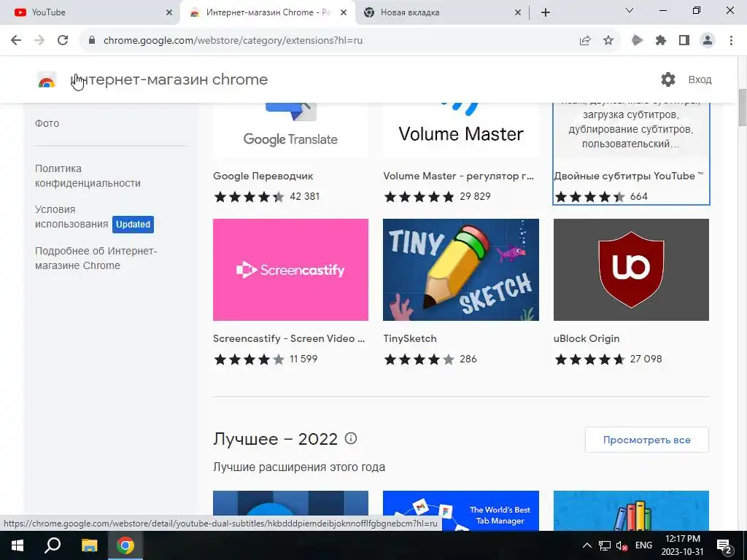Open Политика конфиденциальности link
This screenshot has height=560, width=747.
[88, 176]
